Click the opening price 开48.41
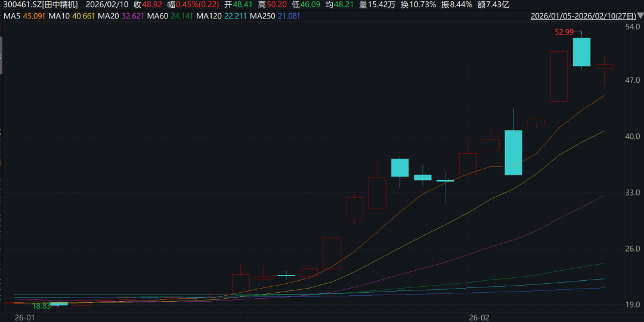The width and height of the screenshot is (644, 322). pyautogui.click(x=238, y=5)
